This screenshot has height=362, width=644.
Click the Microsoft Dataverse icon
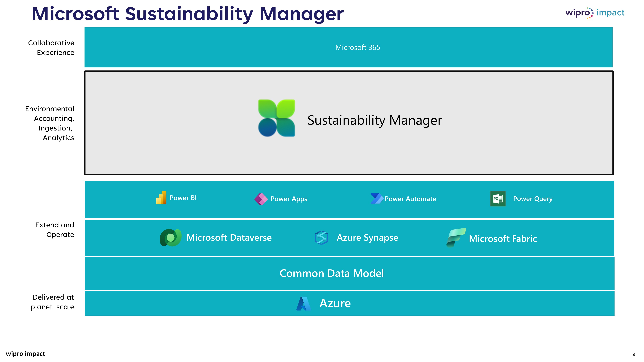pyautogui.click(x=171, y=238)
